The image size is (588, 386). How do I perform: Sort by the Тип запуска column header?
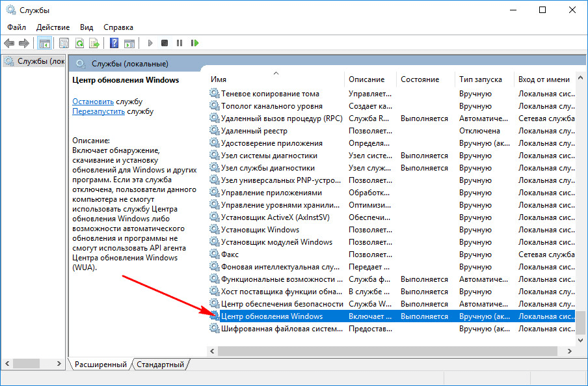(485, 79)
